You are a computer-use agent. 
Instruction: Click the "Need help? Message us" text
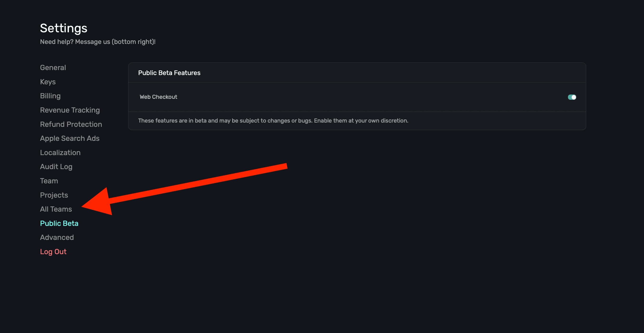[98, 42]
